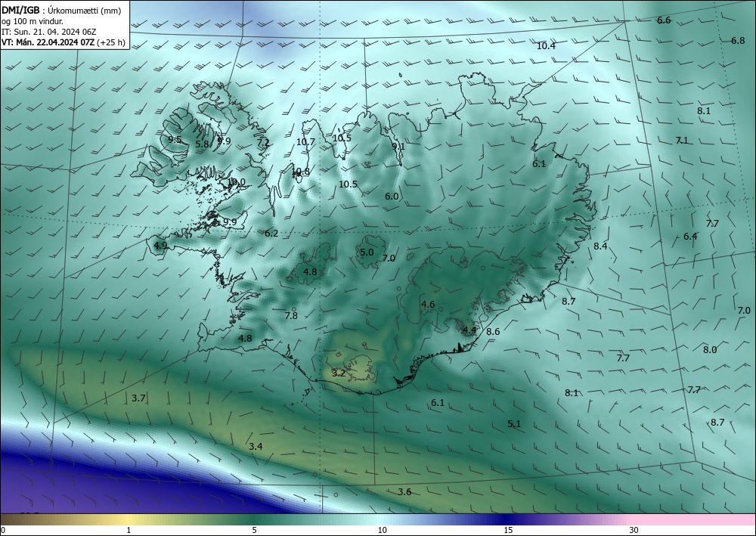
Task: Click the 7.1 value northeast of Iceland
Action: click(681, 141)
